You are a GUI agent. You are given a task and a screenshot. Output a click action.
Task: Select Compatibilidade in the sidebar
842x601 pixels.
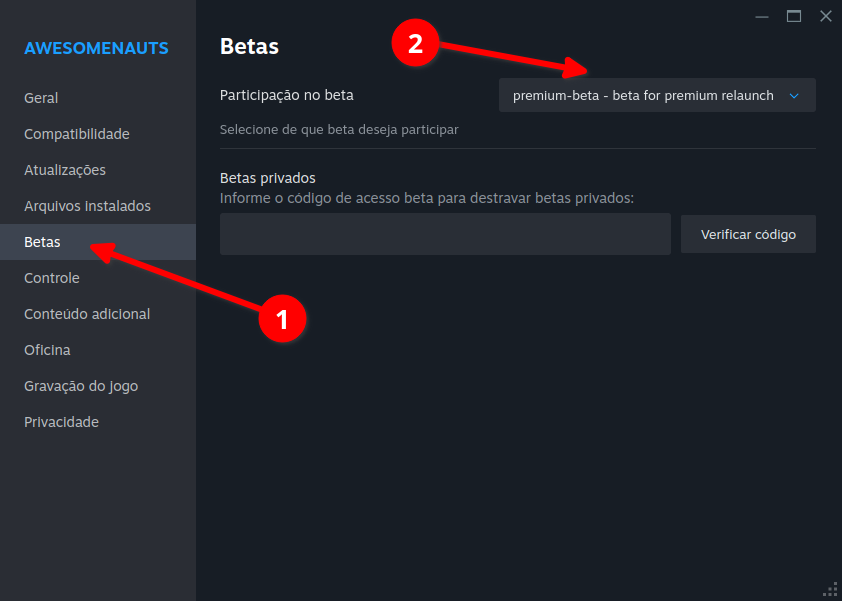click(77, 134)
